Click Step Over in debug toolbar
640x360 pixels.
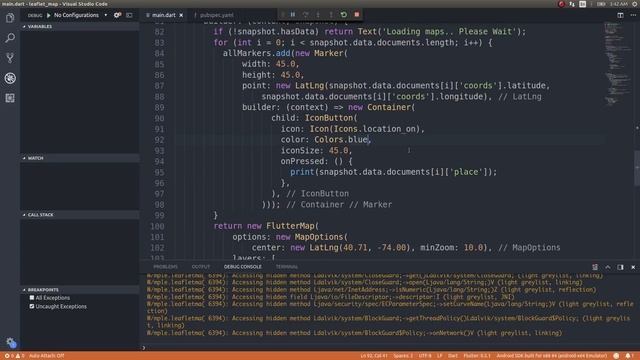305,15
